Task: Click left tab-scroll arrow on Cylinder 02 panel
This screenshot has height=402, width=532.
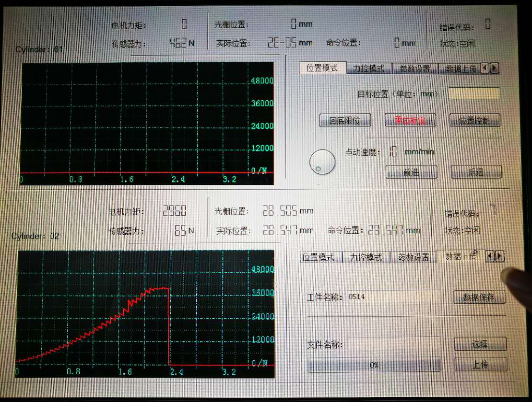Action: pos(490,257)
